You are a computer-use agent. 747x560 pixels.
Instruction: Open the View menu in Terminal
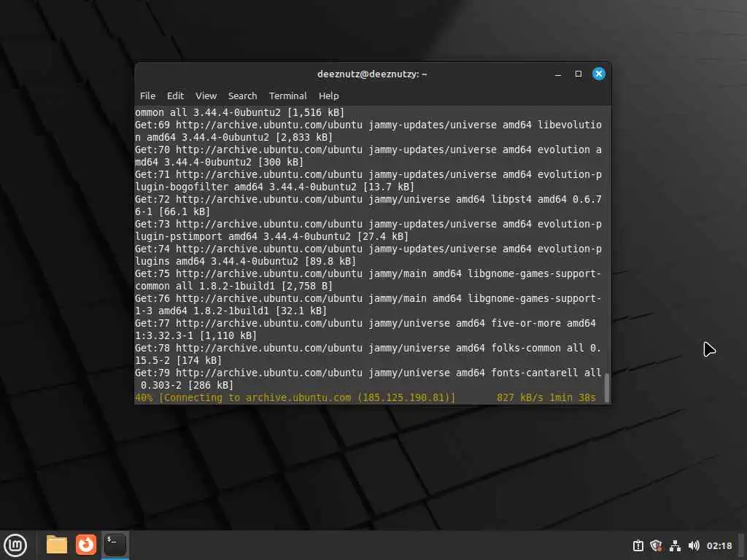[206, 96]
